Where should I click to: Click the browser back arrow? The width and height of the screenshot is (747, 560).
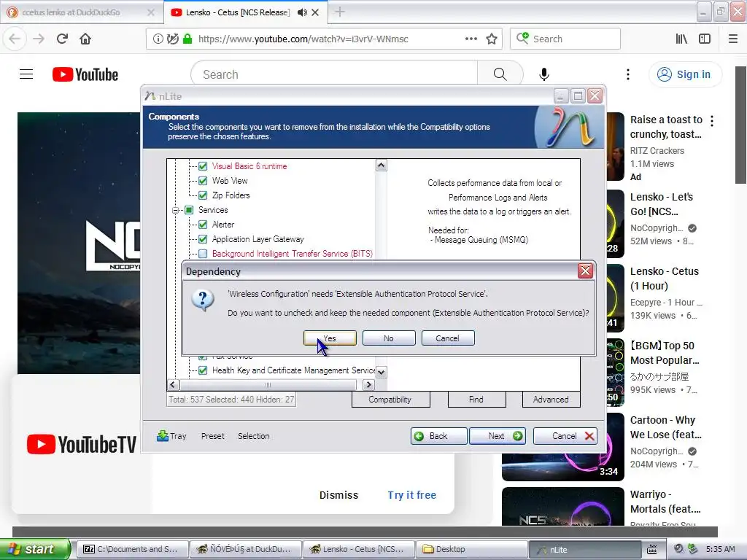tap(15, 39)
